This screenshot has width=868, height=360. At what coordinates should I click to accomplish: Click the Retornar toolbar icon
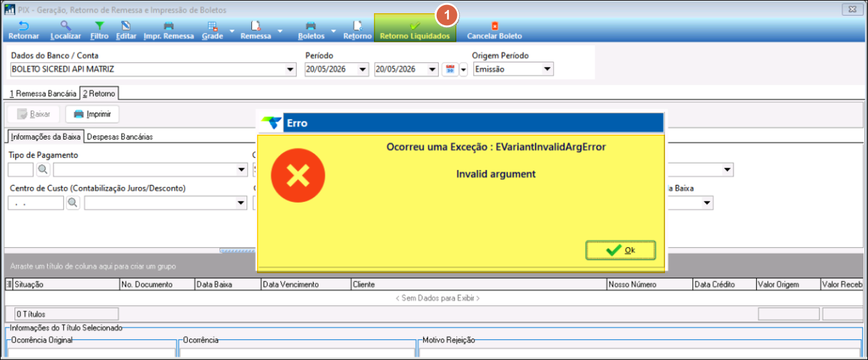23,26
